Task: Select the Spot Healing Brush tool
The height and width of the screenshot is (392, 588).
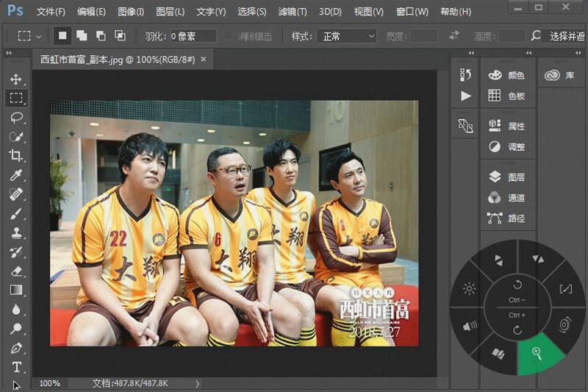Action: [x=15, y=194]
